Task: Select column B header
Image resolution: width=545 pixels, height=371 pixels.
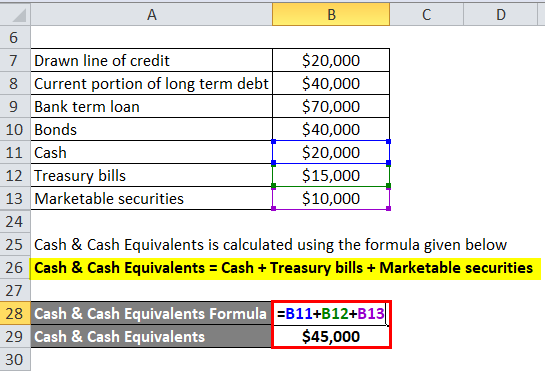Action: pyautogui.click(x=331, y=15)
